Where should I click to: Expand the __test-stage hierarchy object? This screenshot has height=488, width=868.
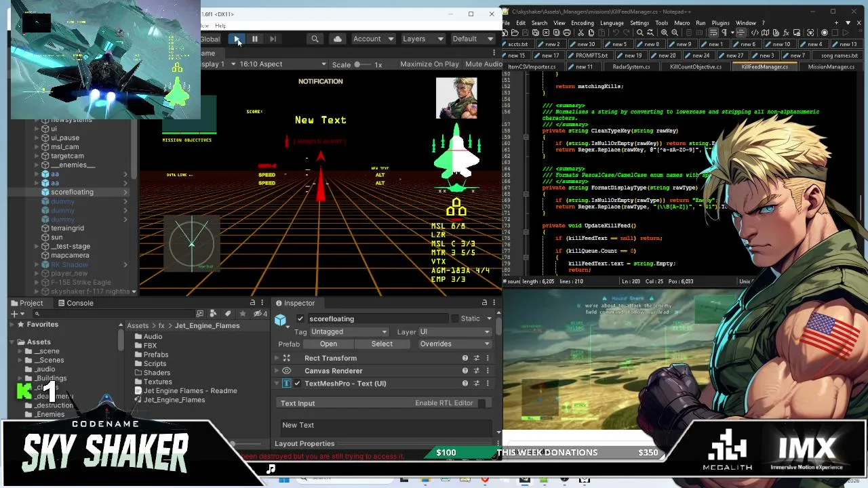[x=37, y=246]
